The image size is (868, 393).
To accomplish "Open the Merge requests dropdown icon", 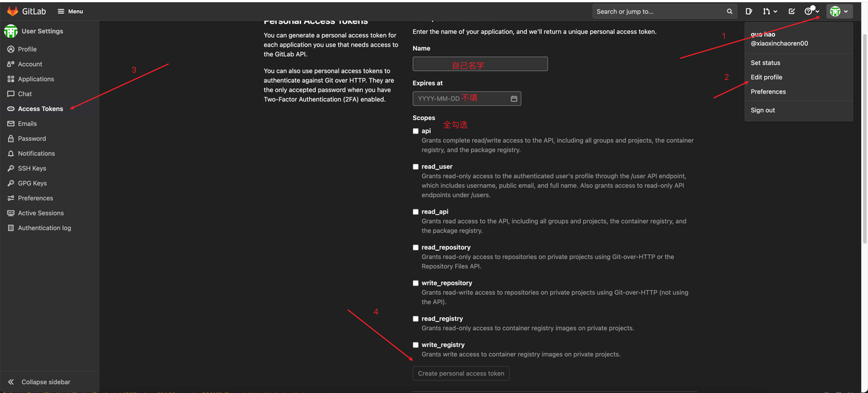I will (770, 12).
